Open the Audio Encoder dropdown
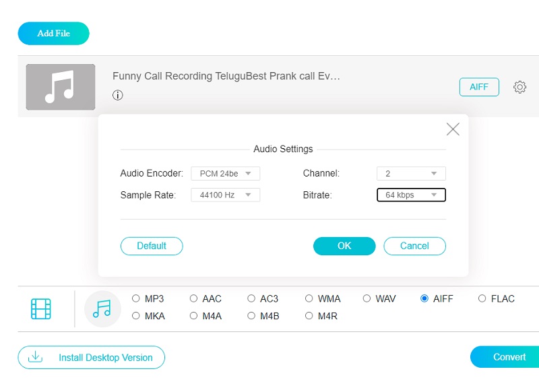The height and width of the screenshot is (392, 539). tap(225, 173)
